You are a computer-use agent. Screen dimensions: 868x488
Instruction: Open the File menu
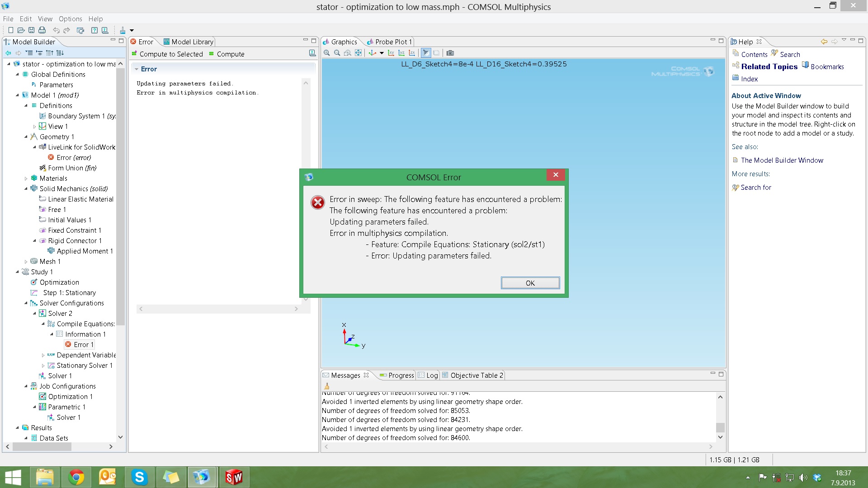point(8,19)
